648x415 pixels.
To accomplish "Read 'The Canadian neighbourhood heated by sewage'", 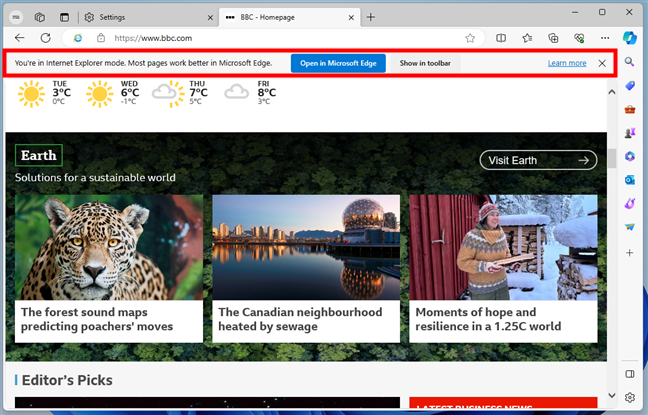I will [300, 319].
